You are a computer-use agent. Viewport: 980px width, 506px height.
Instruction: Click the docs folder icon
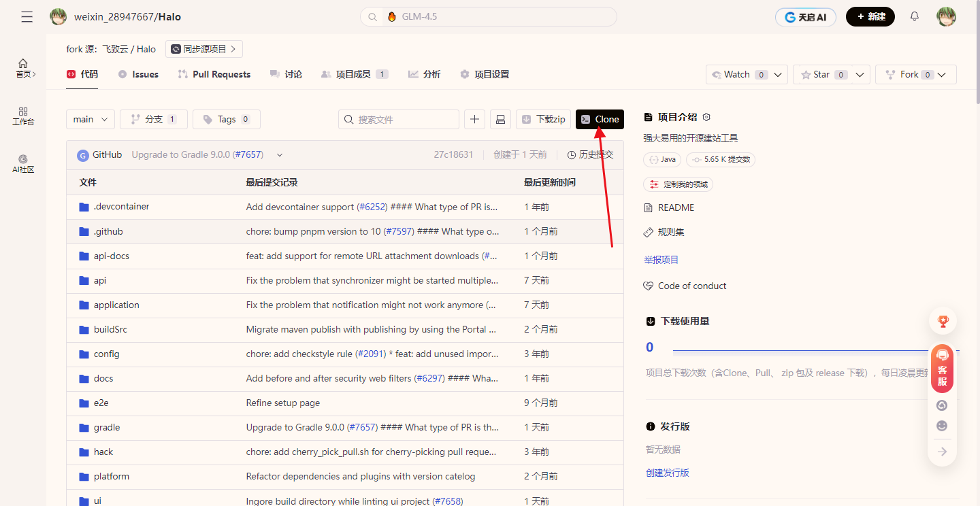(x=84, y=378)
